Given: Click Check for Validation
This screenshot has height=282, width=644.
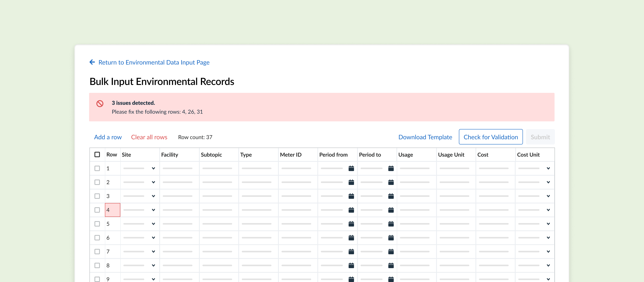Looking at the screenshot, I should 491,137.
